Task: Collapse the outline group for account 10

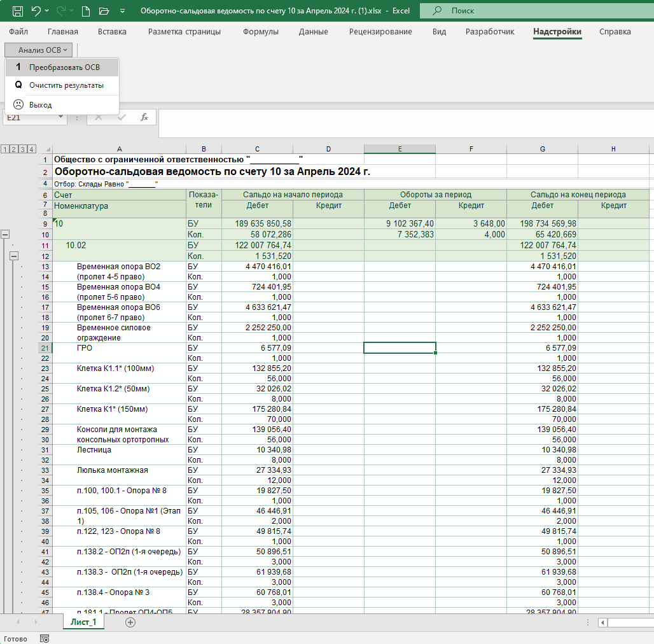Action: pyautogui.click(x=6, y=235)
